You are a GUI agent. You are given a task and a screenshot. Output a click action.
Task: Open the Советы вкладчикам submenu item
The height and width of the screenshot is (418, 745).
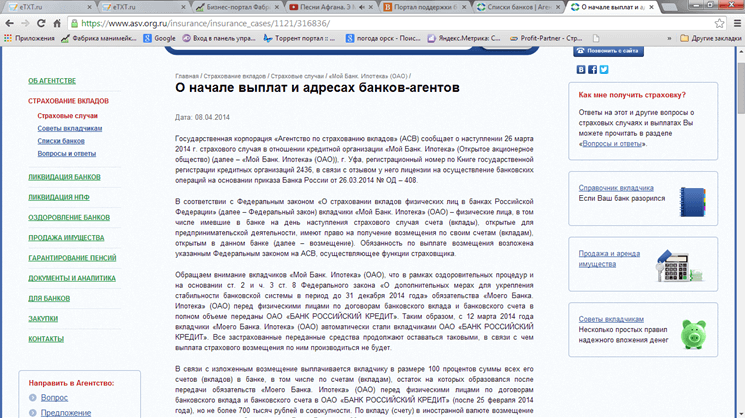(x=70, y=128)
